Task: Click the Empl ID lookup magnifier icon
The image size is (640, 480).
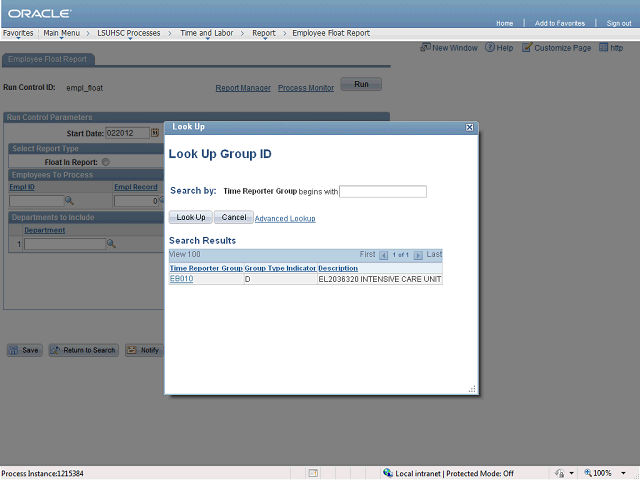Action: 70,200
